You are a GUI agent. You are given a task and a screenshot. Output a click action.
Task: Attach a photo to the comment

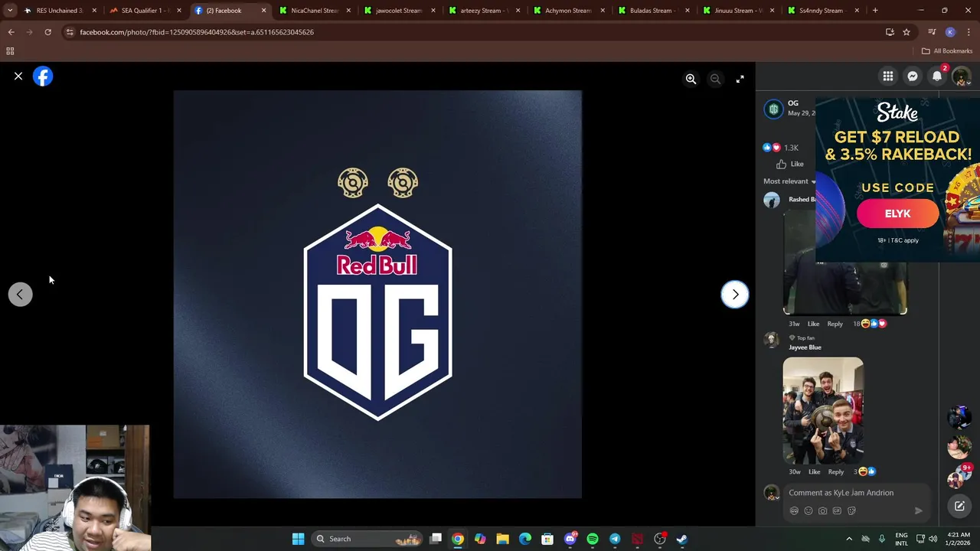click(822, 510)
